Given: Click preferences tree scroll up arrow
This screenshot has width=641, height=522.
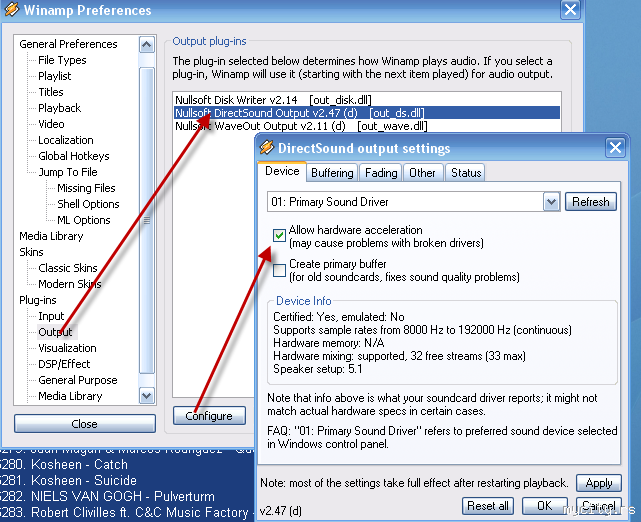Looking at the screenshot, I should click(x=147, y=44).
